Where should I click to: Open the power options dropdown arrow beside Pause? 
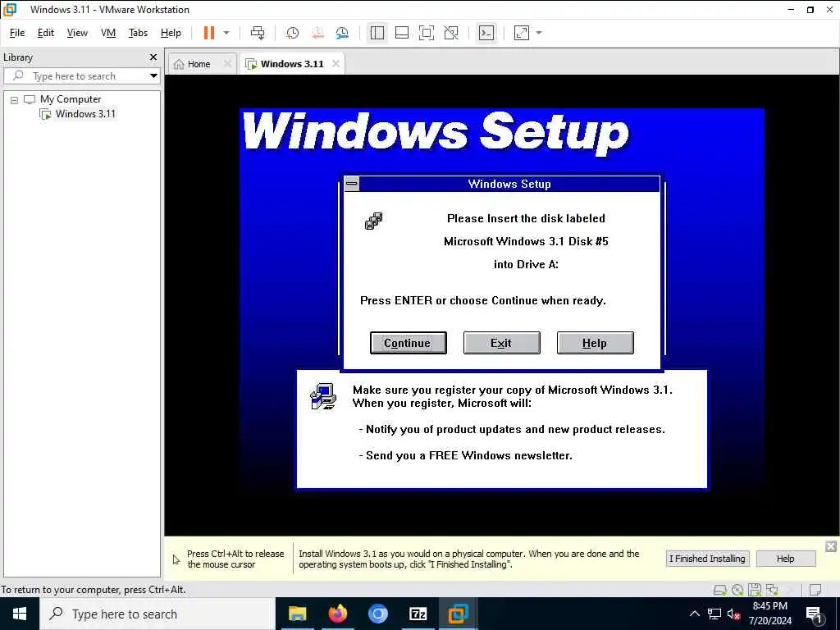pyautogui.click(x=226, y=33)
